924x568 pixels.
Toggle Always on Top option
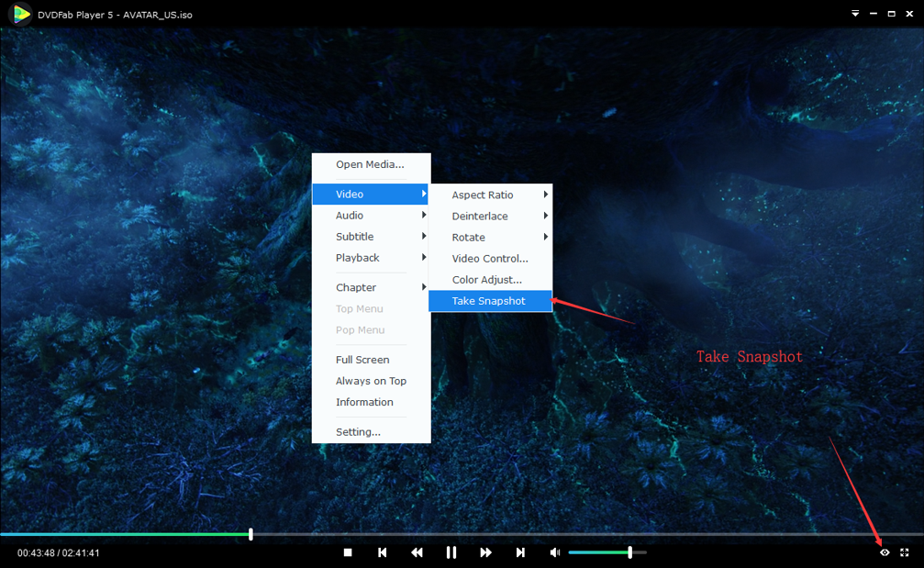coord(372,381)
